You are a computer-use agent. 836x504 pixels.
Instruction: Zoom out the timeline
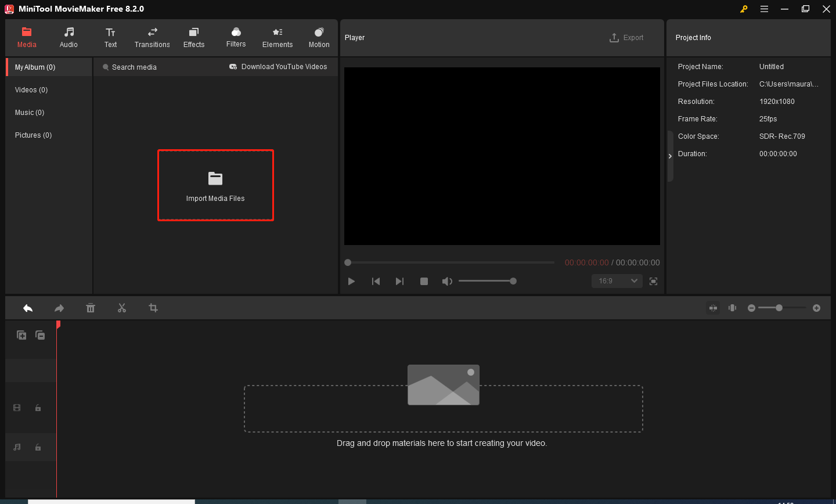751,308
